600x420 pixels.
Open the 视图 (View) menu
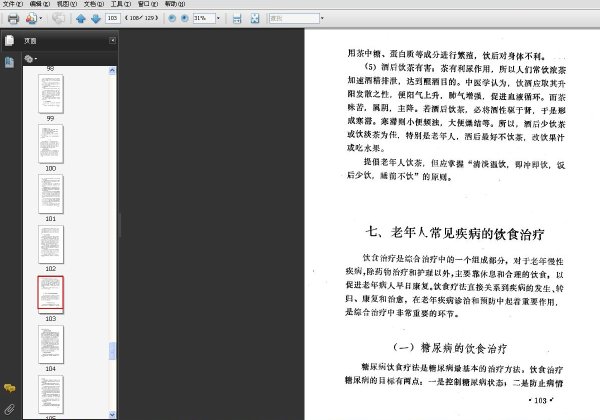coord(67,4)
